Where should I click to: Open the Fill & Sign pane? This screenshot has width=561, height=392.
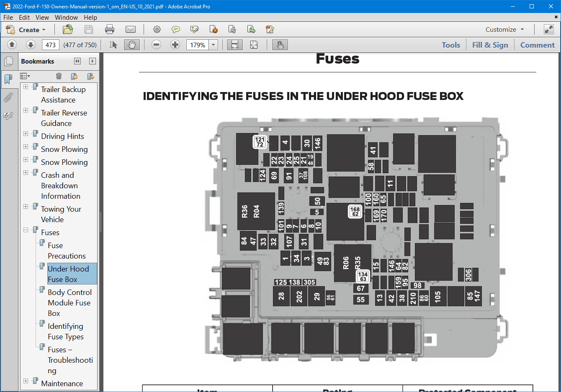point(490,45)
